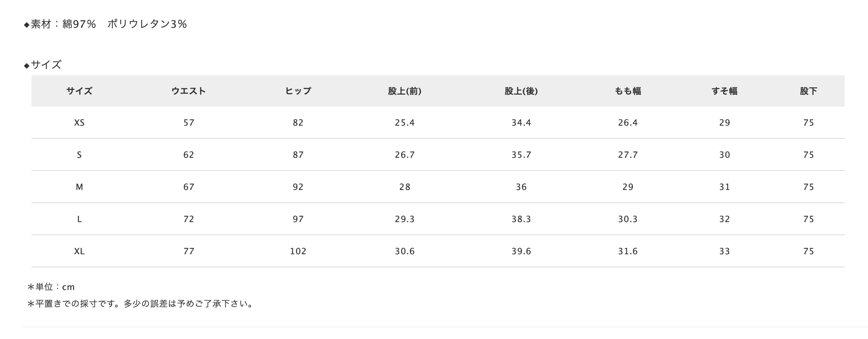Select the L size row label

[x=79, y=219]
